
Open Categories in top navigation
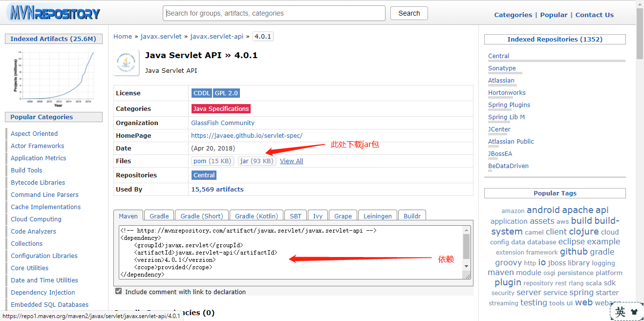(x=513, y=15)
